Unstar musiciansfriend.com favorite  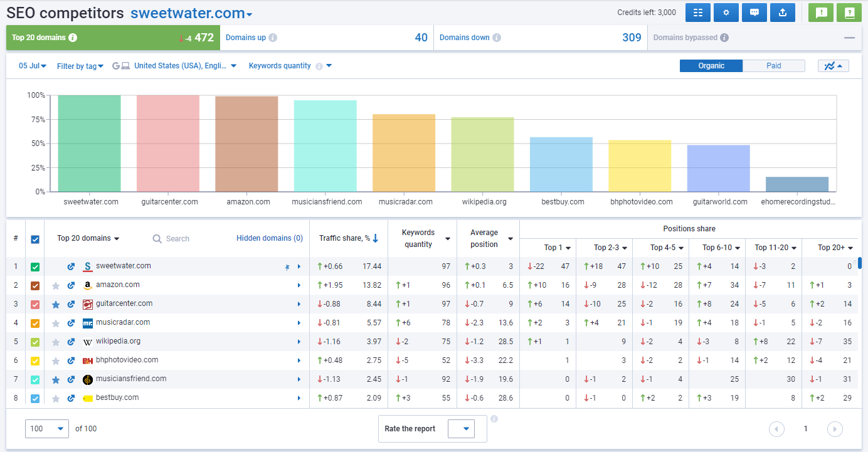(56, 380)
